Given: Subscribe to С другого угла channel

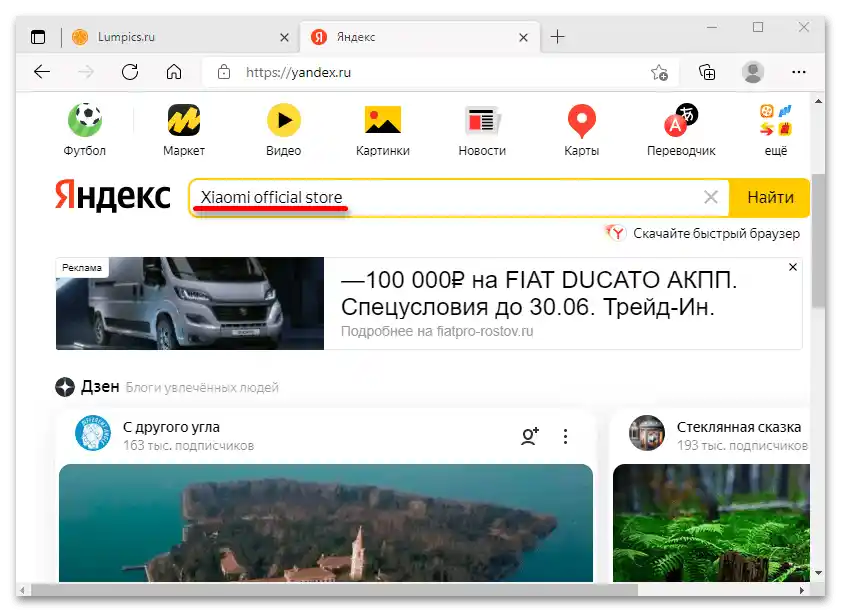Looking at the screenshot, I should click(x=530, y=436).
